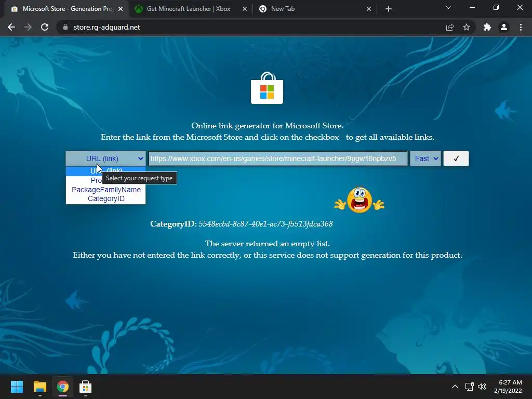The width and height of the screenshot is (532, 399).
Task: Click the checkmark button to generate links
Action: tap(456, 158)
